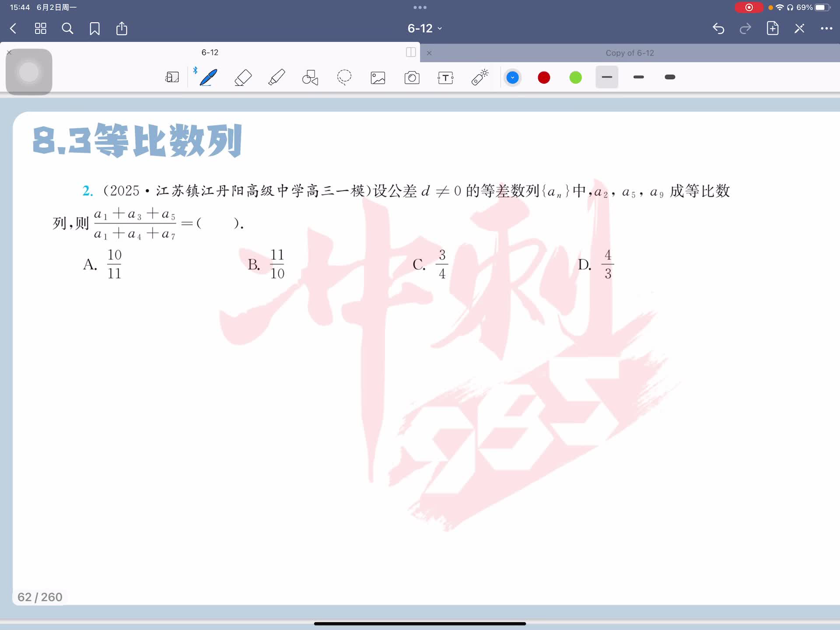
Task: Activate the Laser pointer tool
Action: pos(480,77)
